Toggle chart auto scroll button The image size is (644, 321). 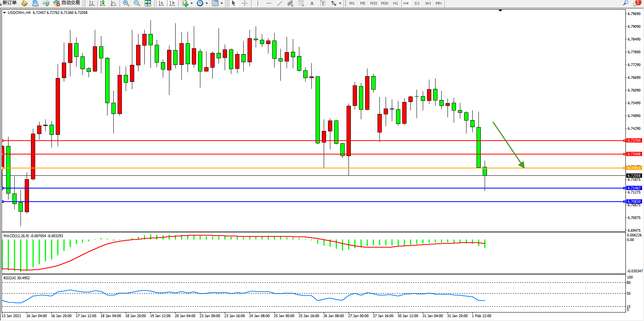coord(161,3)
